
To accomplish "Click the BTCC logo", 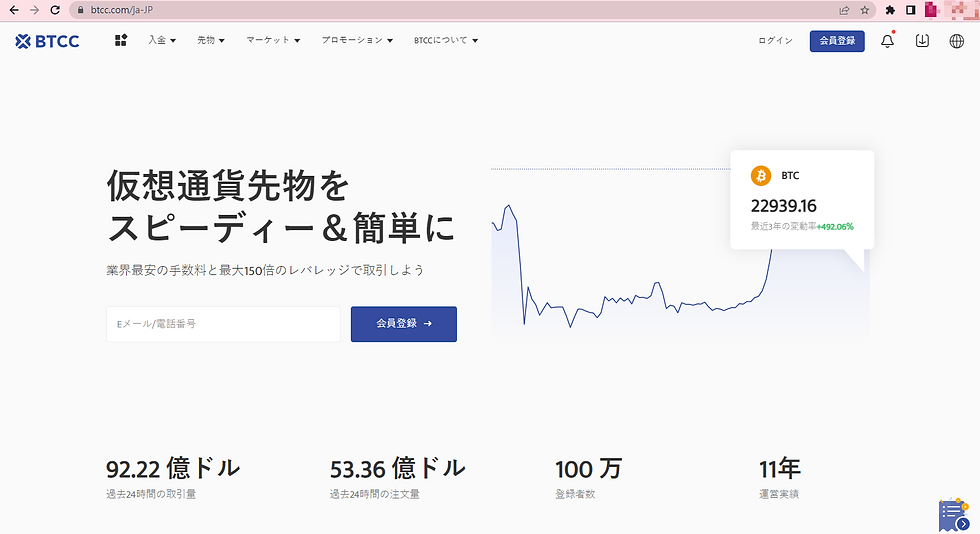I will (48, 41).
